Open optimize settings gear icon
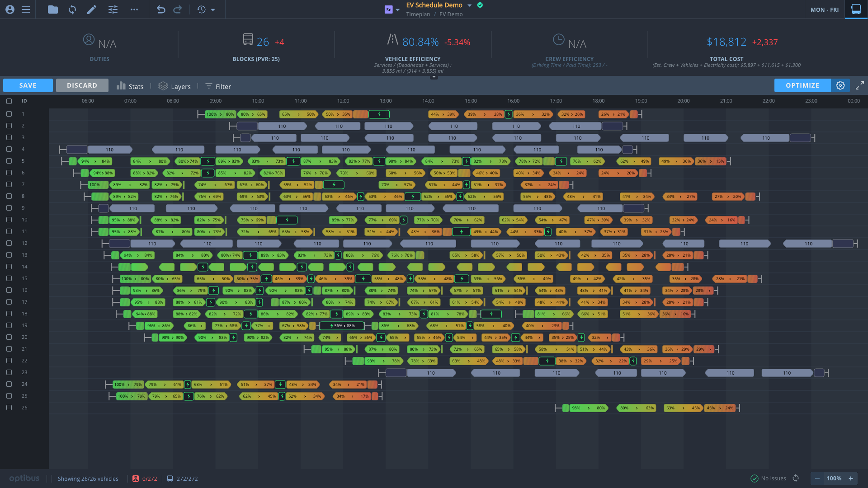 click(x=840, y=85)
